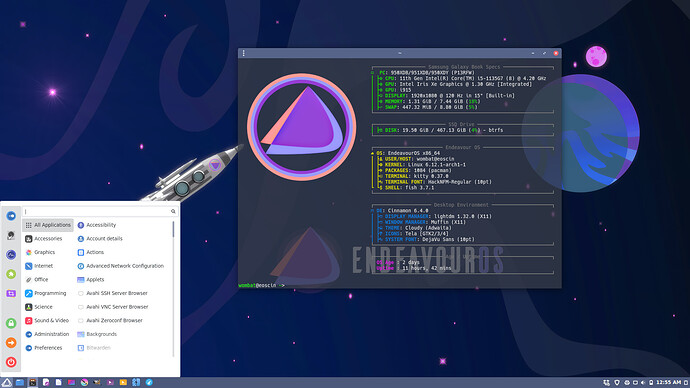Click the kitty terminal three-dot menu button

243,53
